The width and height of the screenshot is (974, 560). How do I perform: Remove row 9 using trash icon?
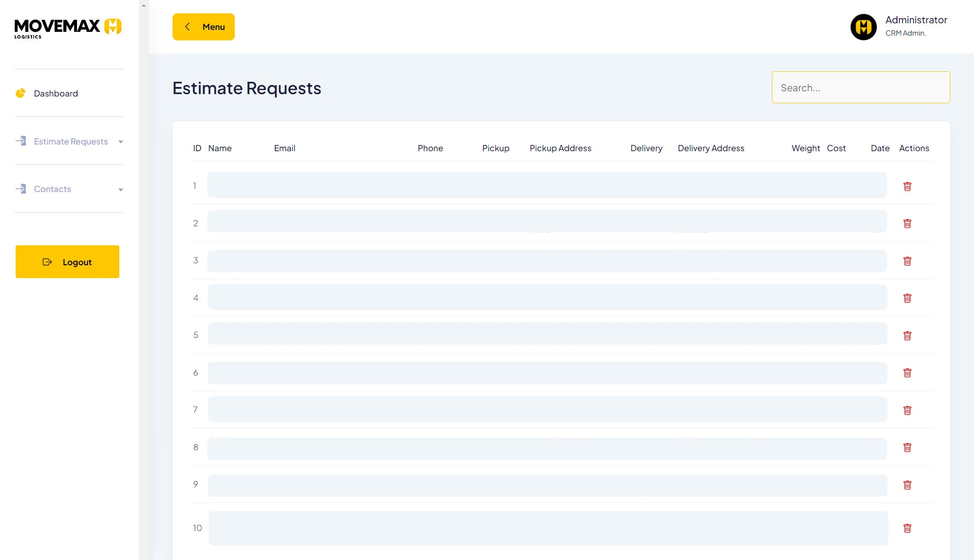pyautogui.click(x=907, y=485)
